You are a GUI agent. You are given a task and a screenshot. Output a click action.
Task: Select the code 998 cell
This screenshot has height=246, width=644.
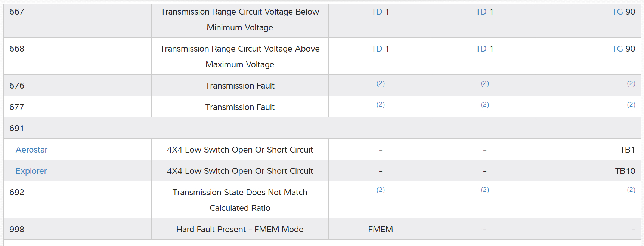pyautogui.click(x=17, y=229)
